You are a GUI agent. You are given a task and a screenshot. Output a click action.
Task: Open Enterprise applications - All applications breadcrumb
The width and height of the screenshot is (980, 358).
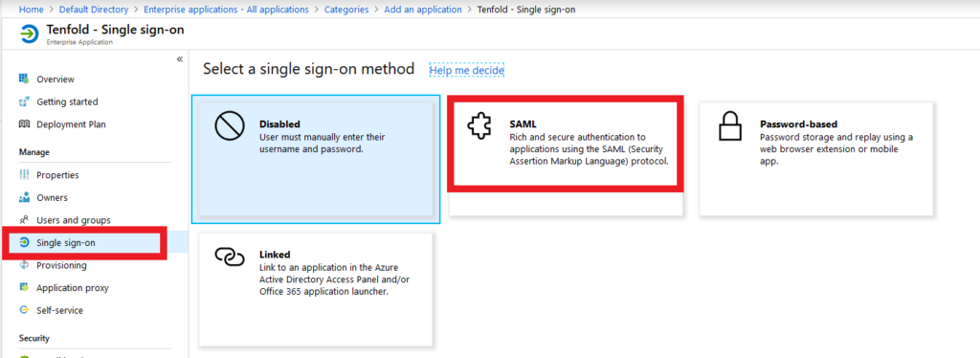tap(226, 10)
